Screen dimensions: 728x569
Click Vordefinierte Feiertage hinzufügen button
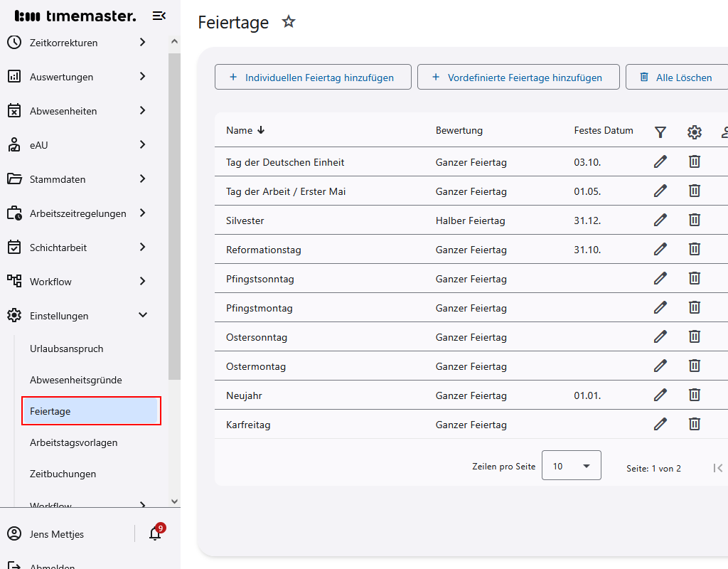518,78
